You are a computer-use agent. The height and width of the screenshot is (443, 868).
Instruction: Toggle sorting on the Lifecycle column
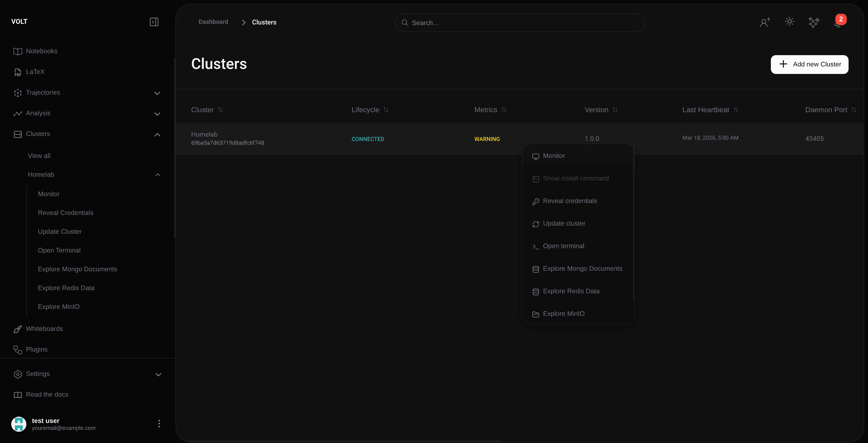(x=386, y=109)
